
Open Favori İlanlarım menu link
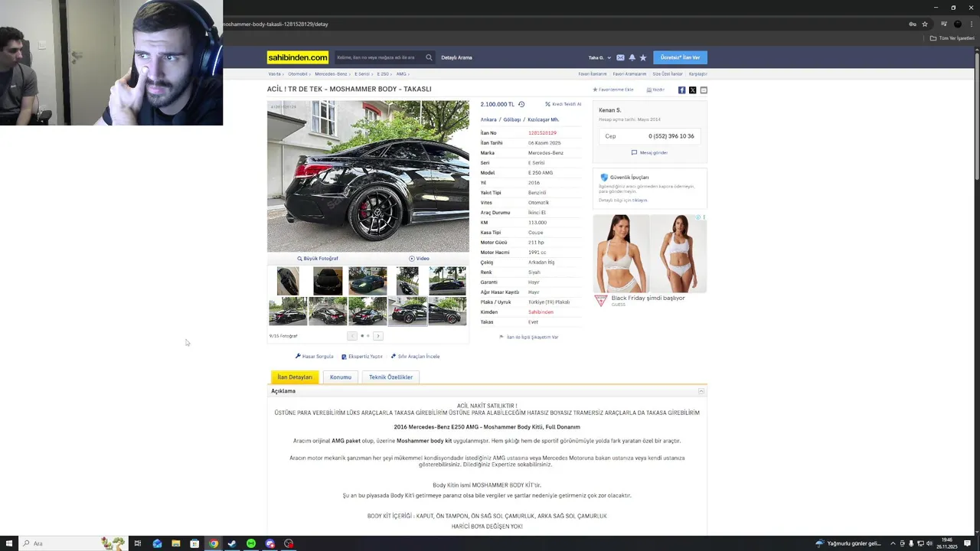593,74
